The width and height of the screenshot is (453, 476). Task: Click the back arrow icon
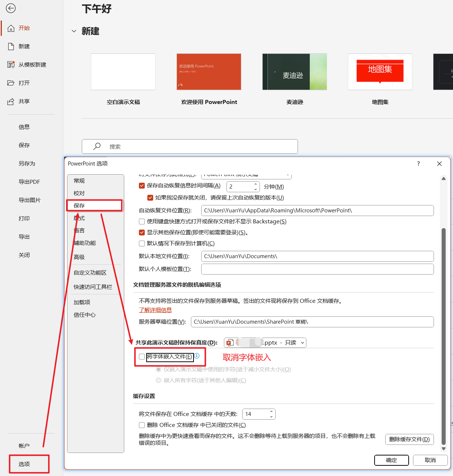11,8
